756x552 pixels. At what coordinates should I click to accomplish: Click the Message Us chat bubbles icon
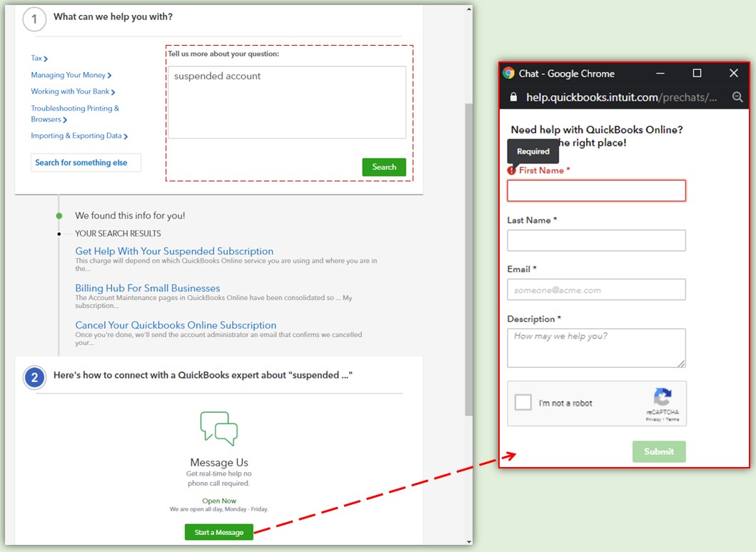tap(219, 428)
